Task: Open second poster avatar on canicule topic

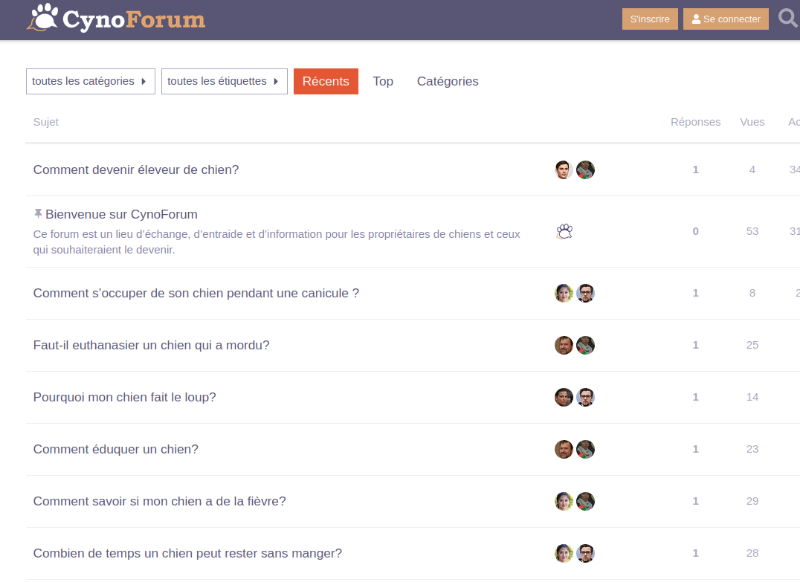Action: click(585, 293)
